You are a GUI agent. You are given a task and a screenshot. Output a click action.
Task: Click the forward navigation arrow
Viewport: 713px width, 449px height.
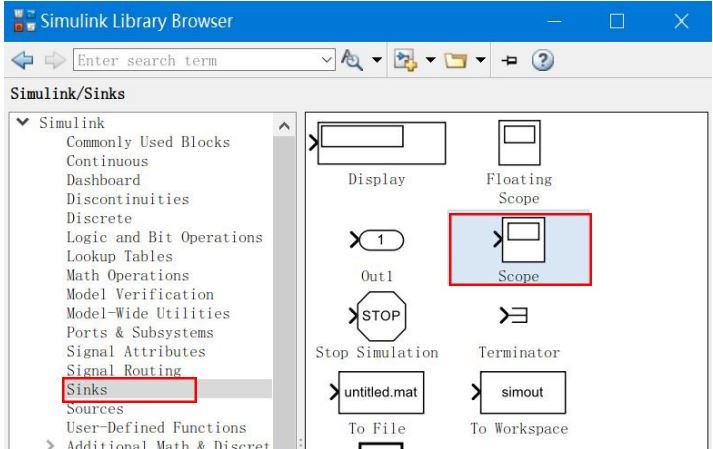tap(55, 60)
